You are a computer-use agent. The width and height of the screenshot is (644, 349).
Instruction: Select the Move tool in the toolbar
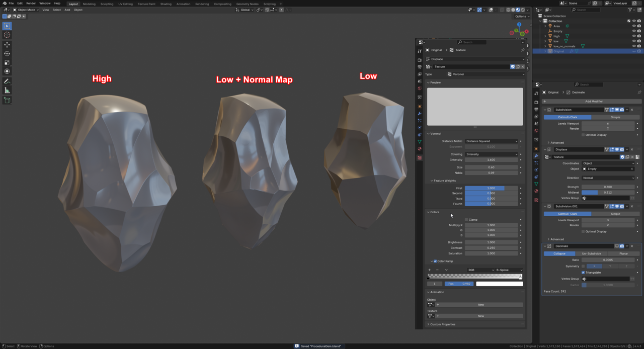(7, 44)
